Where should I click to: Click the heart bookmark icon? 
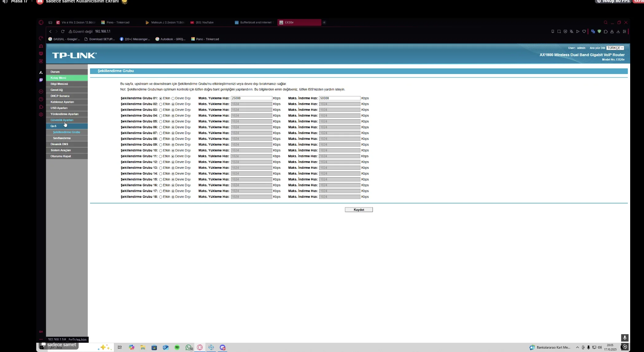pyautogui.click(x=584, y=31)
